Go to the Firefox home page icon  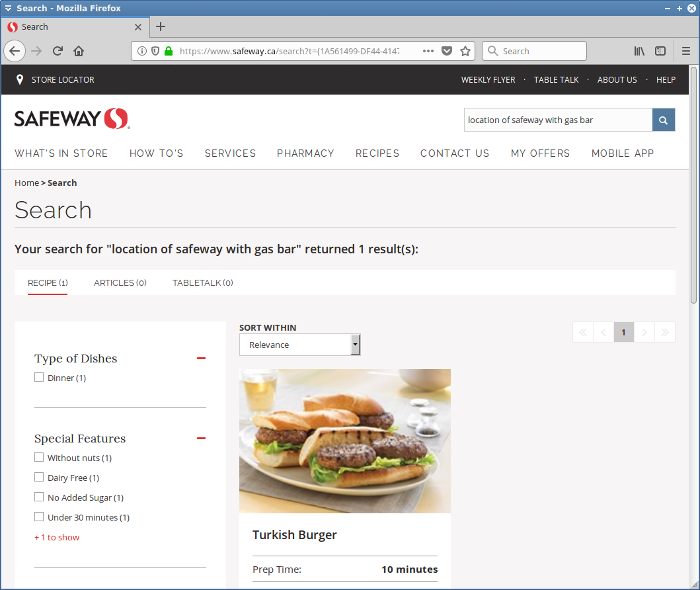pos(79,51)
